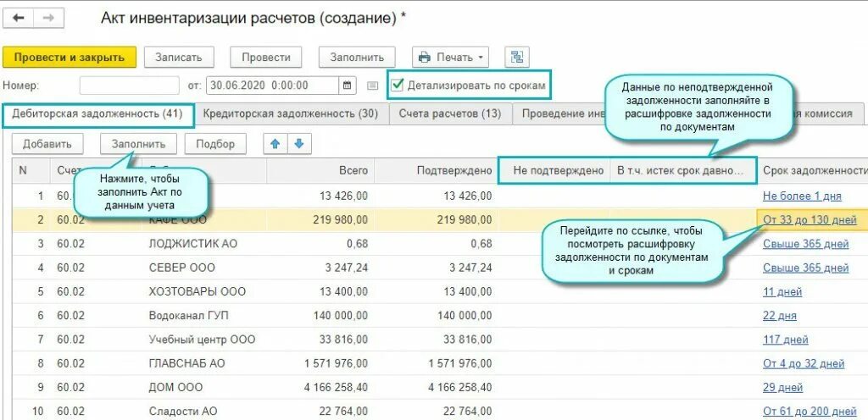868x420 pixels.
Task: Click the date field 30.06.2020
Action: (x=272, y=86)
